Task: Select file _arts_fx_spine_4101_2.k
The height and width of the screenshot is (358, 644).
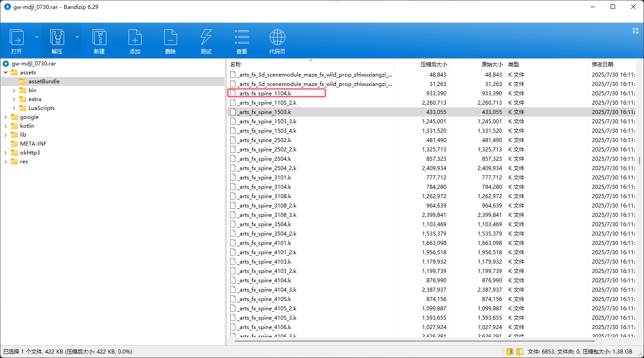Action: click(x=267, y=252)
